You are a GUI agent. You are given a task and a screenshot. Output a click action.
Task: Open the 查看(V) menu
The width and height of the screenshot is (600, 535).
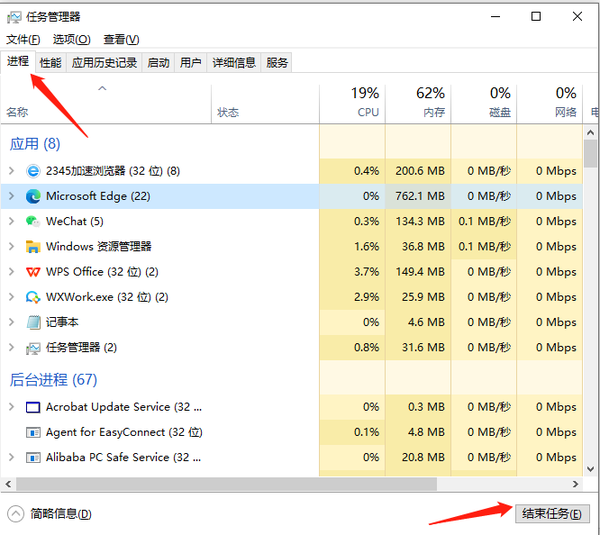click(x=121, y=39)
